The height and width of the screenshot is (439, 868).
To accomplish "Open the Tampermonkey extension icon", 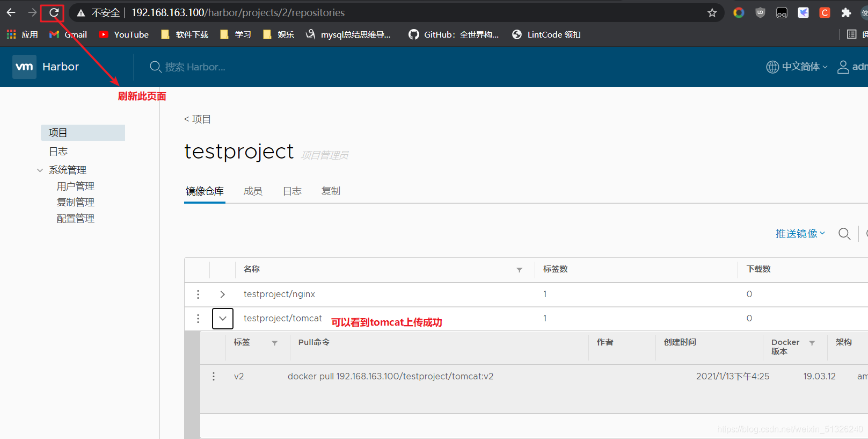I will point(782,13).
